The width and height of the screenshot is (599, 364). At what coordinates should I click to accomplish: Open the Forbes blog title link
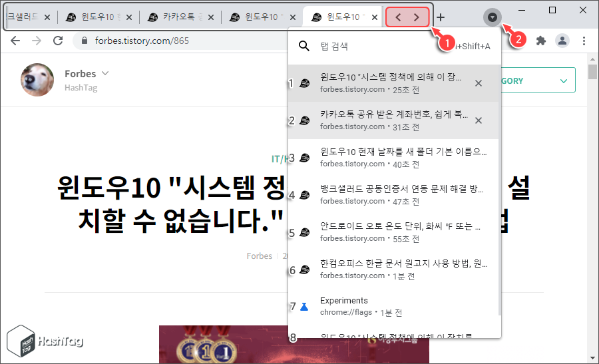point(81,74)
